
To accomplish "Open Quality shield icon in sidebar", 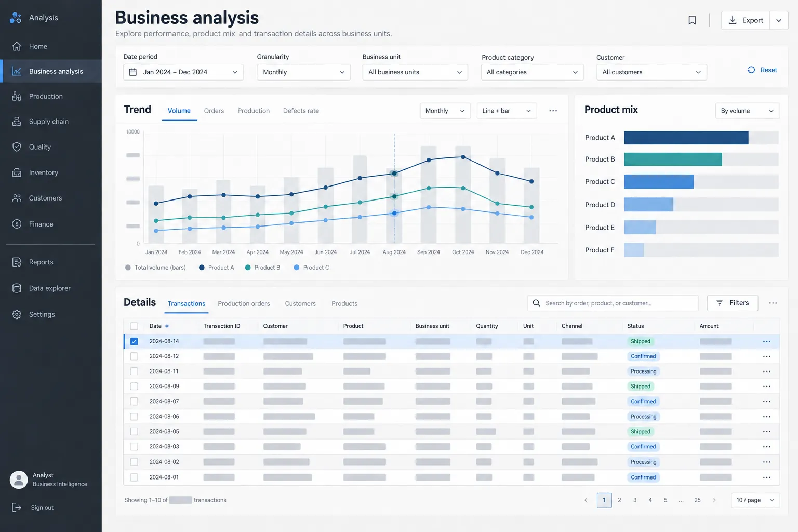I will point(17,147).
